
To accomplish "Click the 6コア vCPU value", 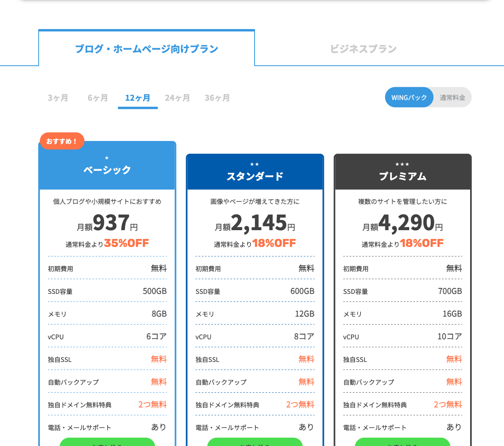I will (x=157, y=336).
